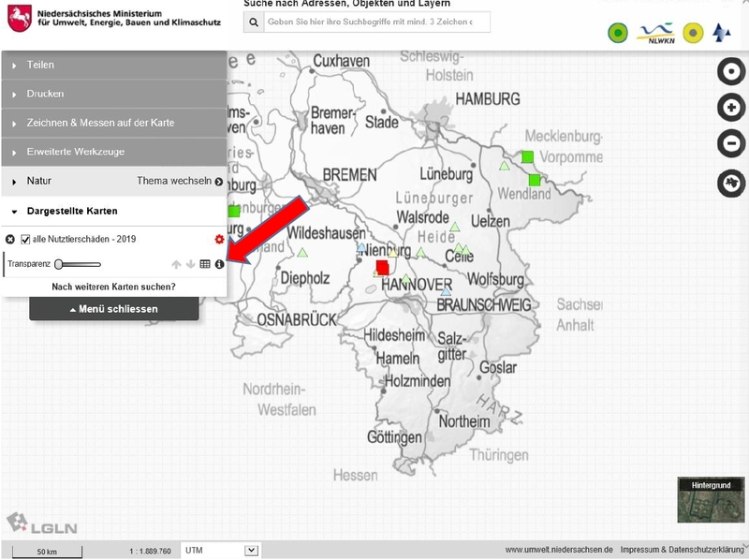Show layer info via the i icon

(x=220, y=265)
